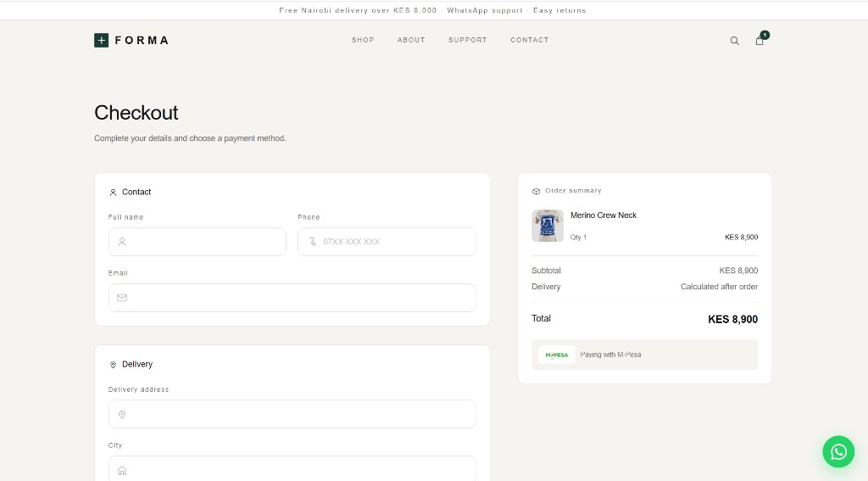868x481 pixels.
Task: Open the CONTACT menu item
Action: 530,40
